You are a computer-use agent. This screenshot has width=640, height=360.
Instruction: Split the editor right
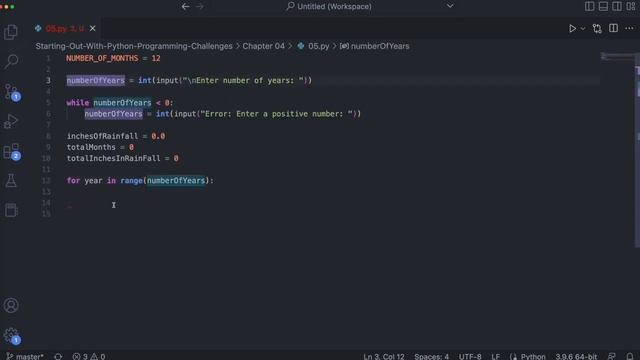(613, 28)
